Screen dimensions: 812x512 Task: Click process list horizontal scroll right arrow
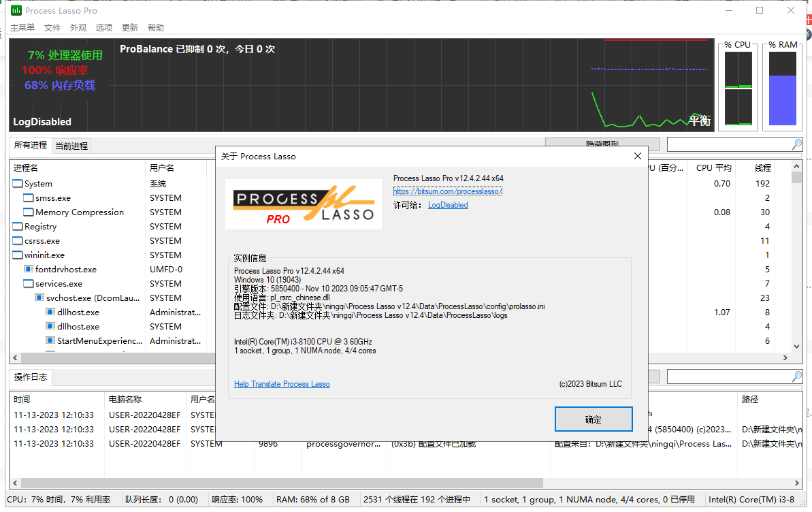coord(785,357)
